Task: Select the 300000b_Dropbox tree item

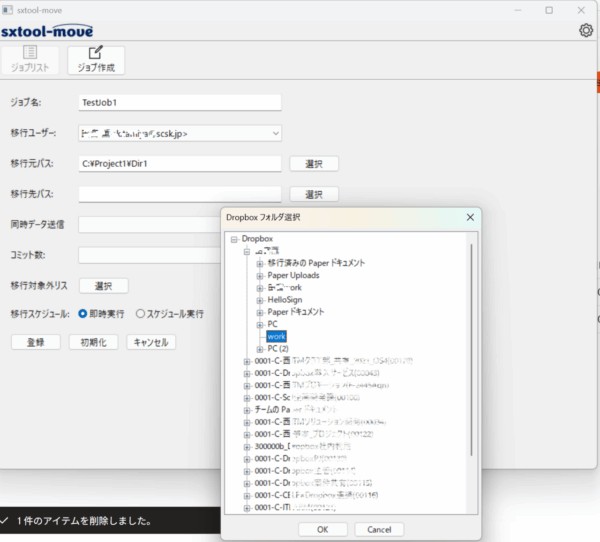Action: pyautogui.click(x=302, y=446)
